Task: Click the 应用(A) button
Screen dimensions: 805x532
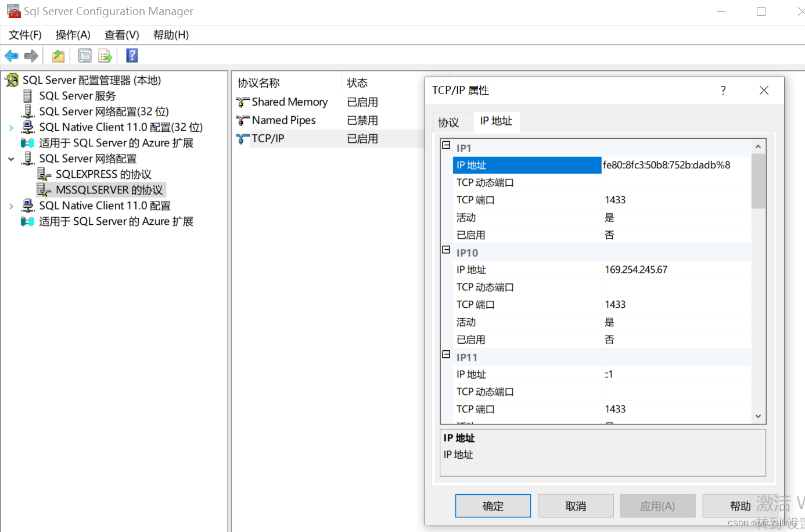Action: point(657,506)
